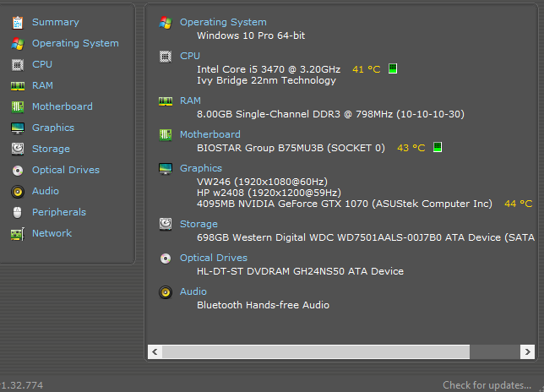Select CPU in the sidebar
Image resolution: width=544 pixels, height=392 pixels.
click(x=42, y=64)
